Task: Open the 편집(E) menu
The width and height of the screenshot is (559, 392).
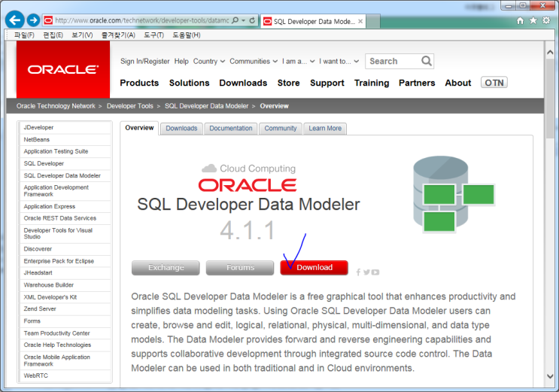Action: [x=53, y=35]
